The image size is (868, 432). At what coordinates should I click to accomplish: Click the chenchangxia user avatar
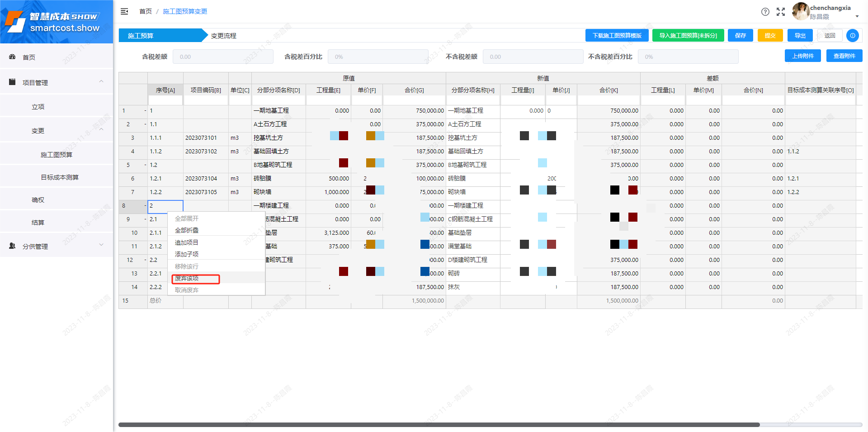point(800,11)
